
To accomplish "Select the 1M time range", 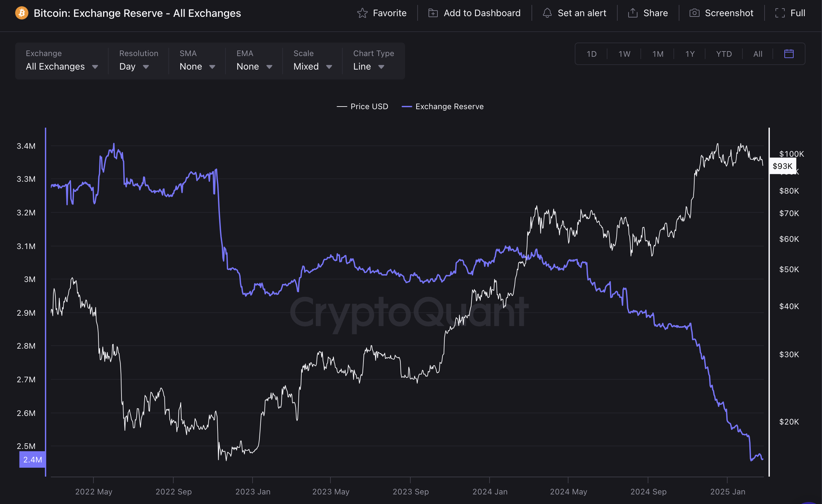I will coord(658,54).
